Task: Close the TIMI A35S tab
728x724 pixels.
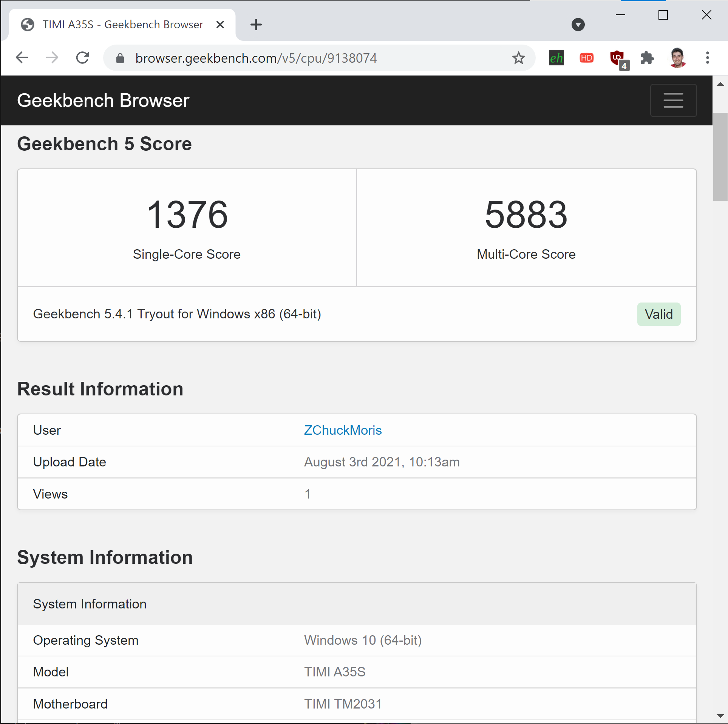Action: coord(220,25)
